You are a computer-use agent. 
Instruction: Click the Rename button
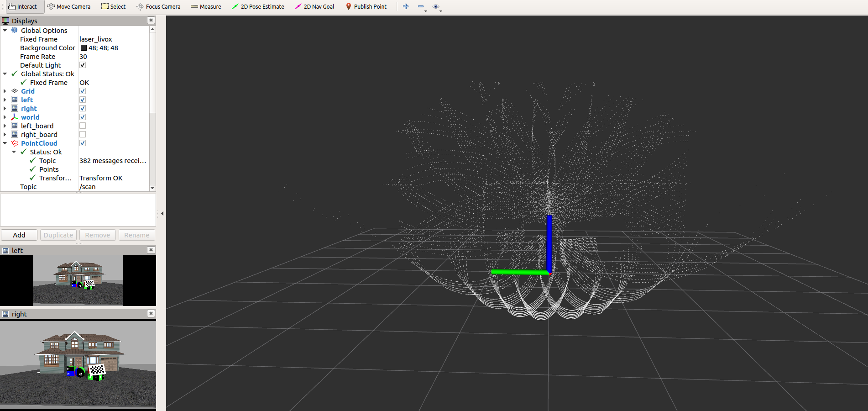pyautogui.click(x=137, y=235)
